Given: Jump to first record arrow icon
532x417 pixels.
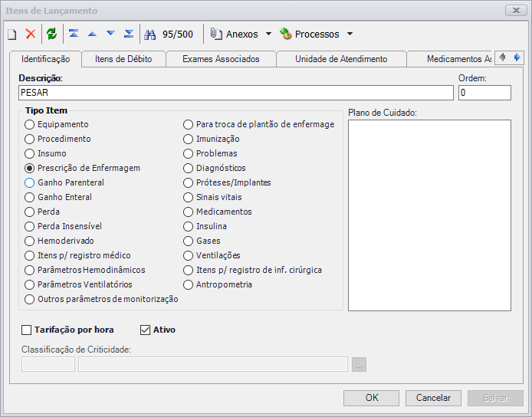Looking at the screenshot, I should point(74,34).
